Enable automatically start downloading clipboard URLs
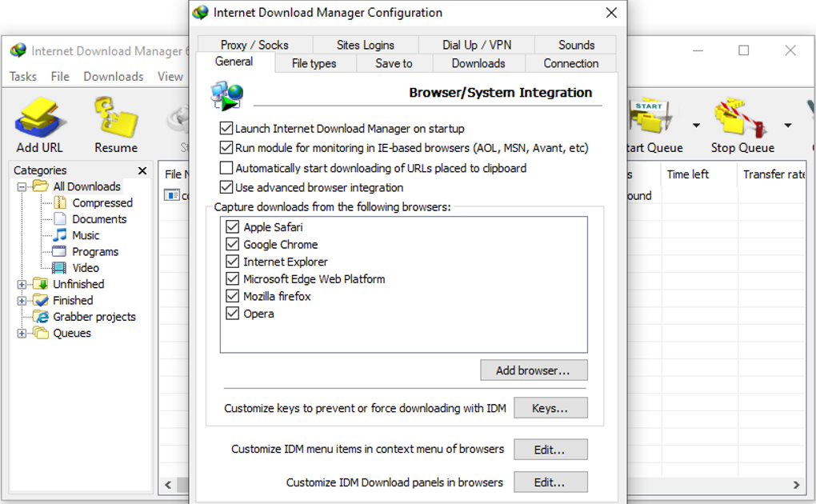 tap(226, 168)
